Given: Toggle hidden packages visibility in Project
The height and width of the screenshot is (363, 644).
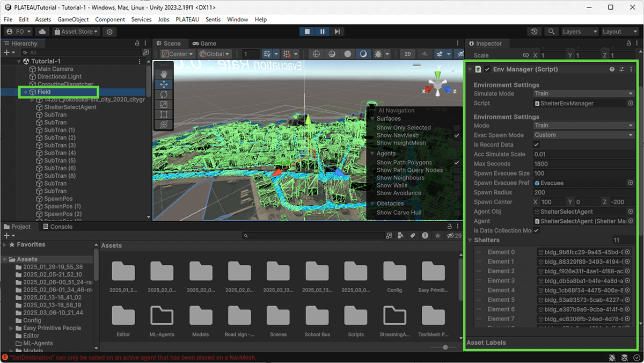Looking at the screenshot, I should pos(455,236).
